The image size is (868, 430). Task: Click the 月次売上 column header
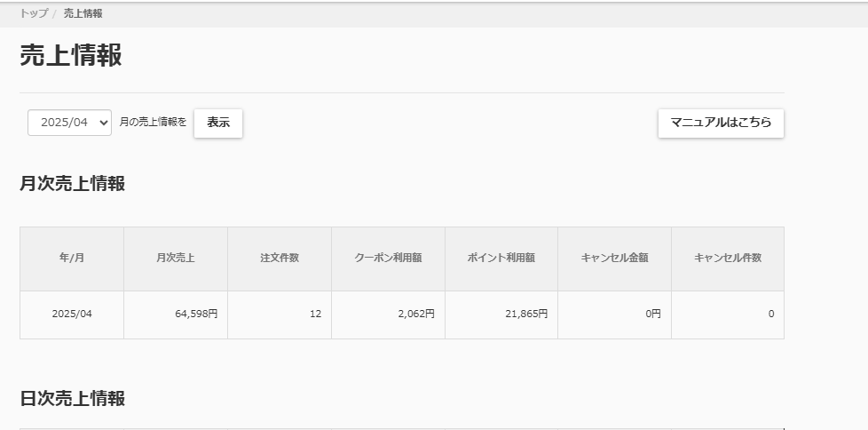click(x=176, y=259)
